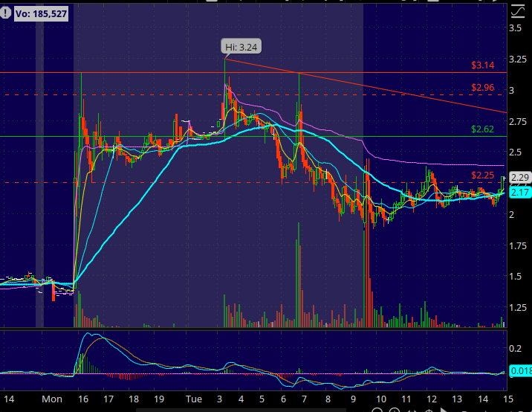Click the $3.14 resistance level label

482,65
